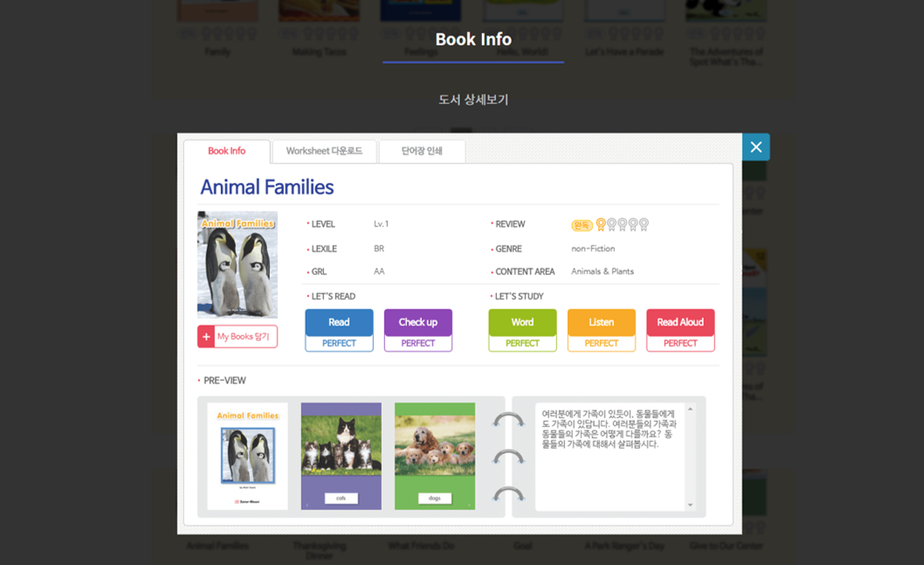Open the dogs preview page thumbnail

435,456
